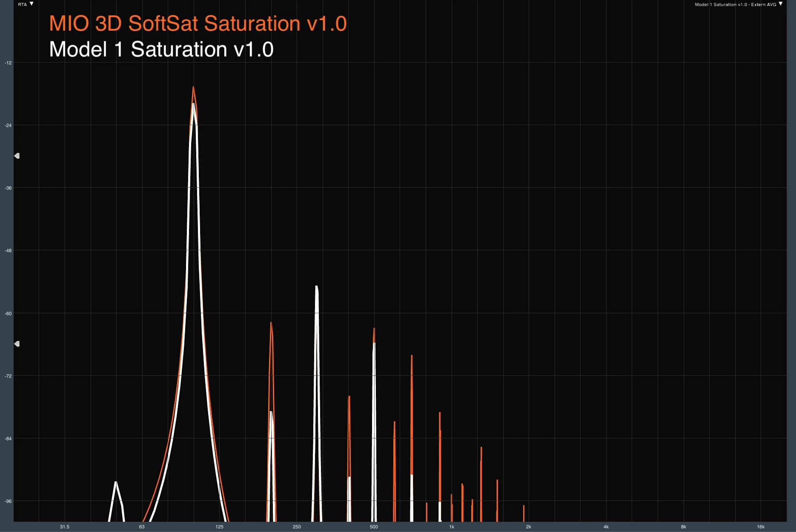Select the upper range marker triangle on left edge

pos(17,156)
